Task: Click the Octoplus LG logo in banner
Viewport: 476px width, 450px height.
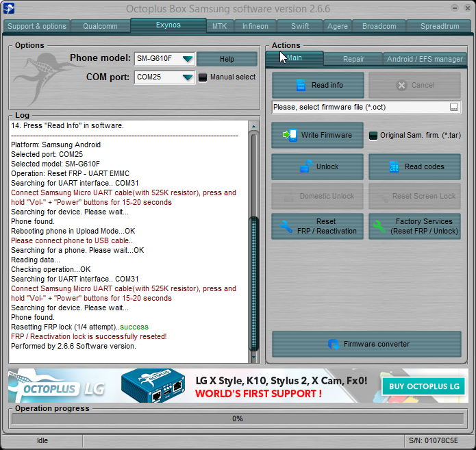Action: [58, 388]
